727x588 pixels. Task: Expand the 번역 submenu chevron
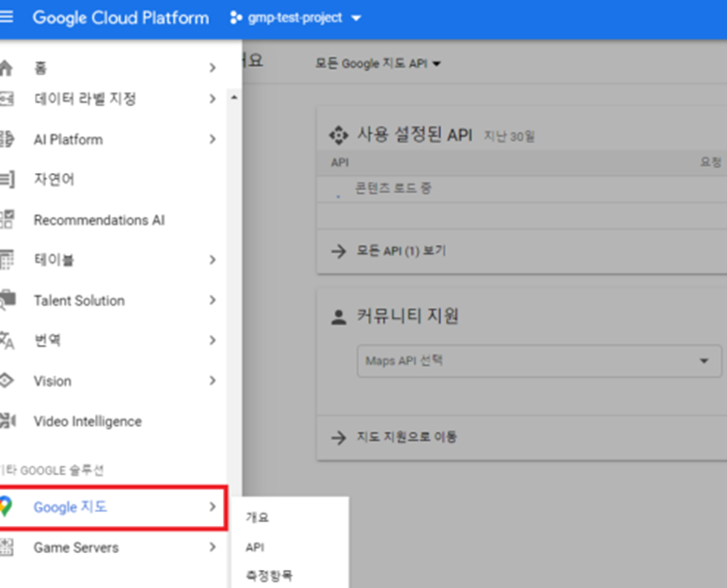213,341
